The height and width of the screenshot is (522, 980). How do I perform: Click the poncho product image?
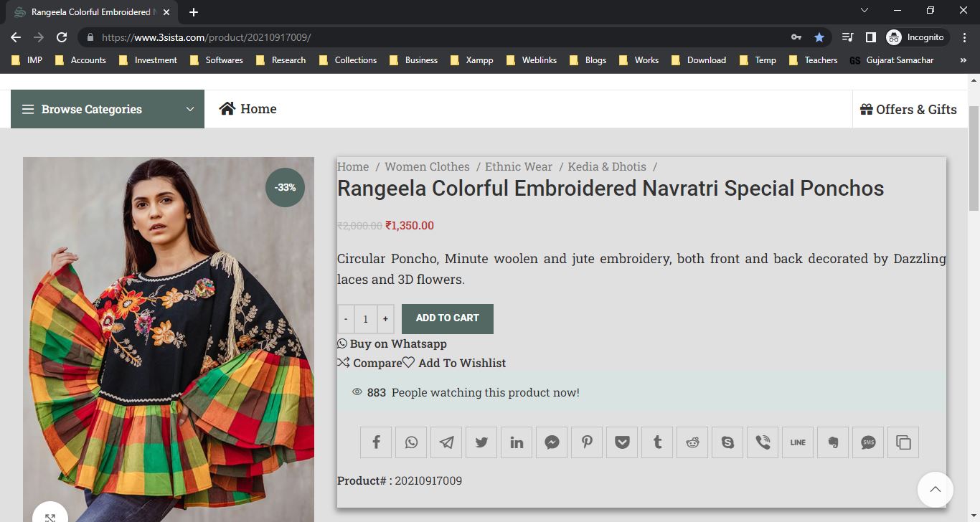point(169,339)
